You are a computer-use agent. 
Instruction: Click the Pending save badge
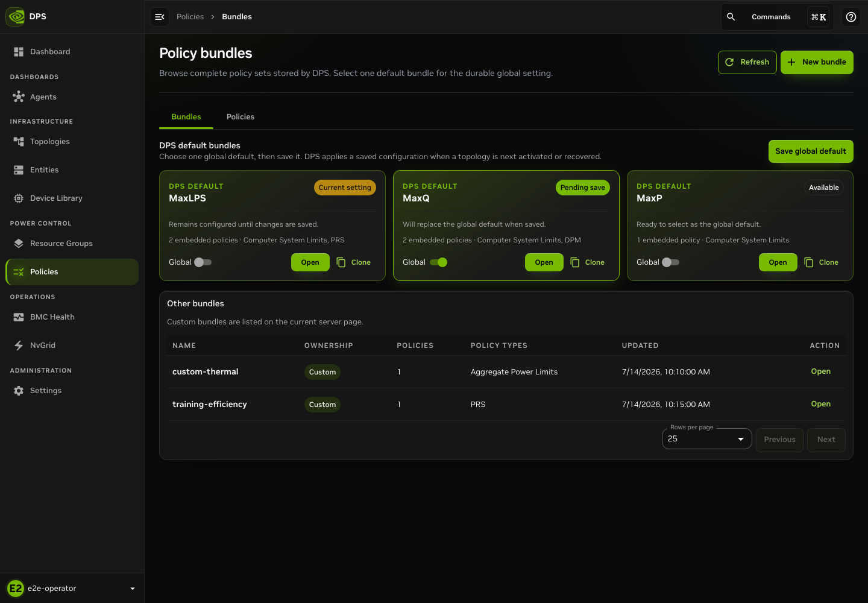[x=582, y=188]
